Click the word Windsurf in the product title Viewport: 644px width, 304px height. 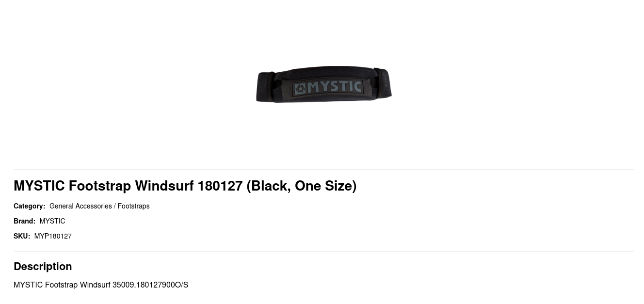[x=164, y=186]
